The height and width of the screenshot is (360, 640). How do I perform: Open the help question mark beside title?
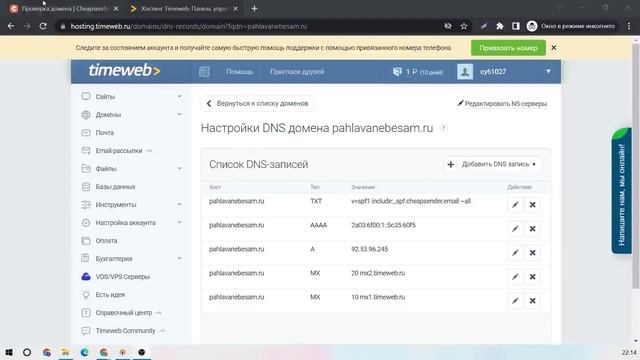tap(443, 128)
